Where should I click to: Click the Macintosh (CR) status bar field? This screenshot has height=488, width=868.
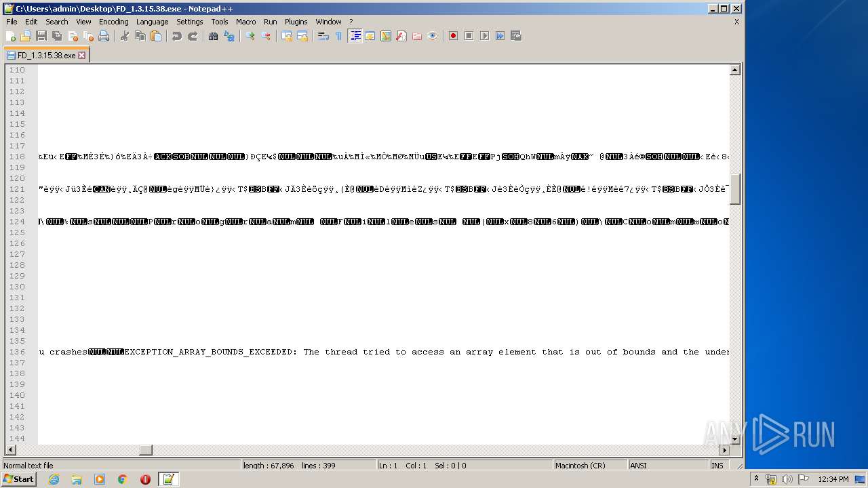click(590, 466)
